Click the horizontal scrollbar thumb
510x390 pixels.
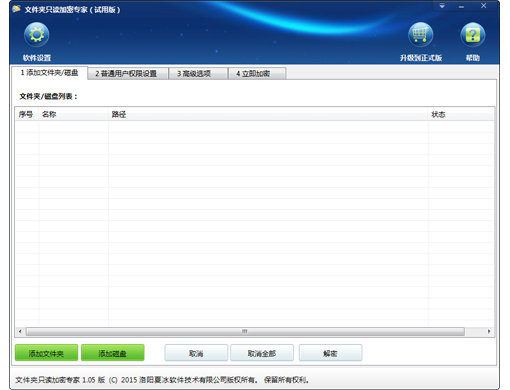click(245, 331)
